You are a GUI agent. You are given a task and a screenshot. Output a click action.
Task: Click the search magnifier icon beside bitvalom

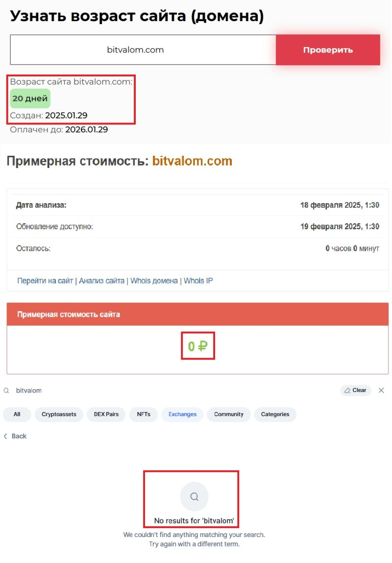(6, 391)
